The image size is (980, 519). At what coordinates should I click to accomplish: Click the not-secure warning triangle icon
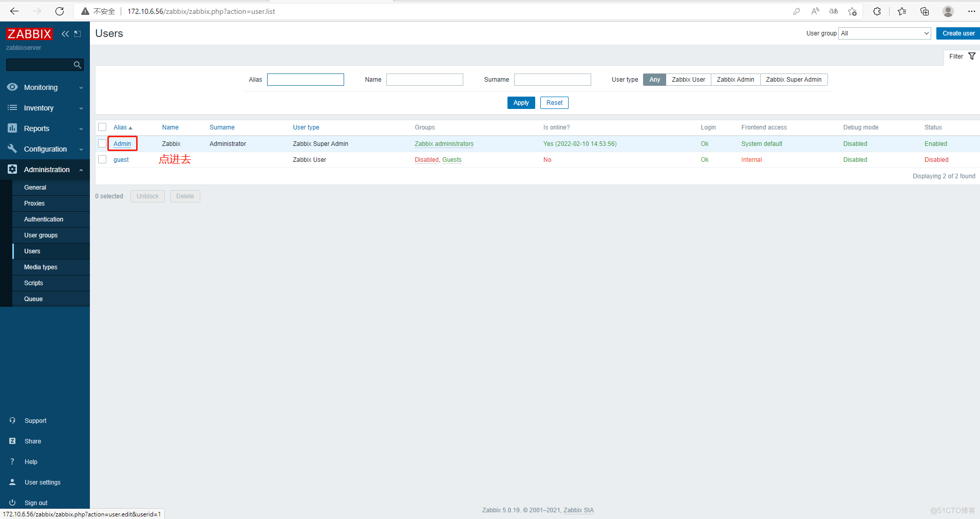[x=85, y=11]
